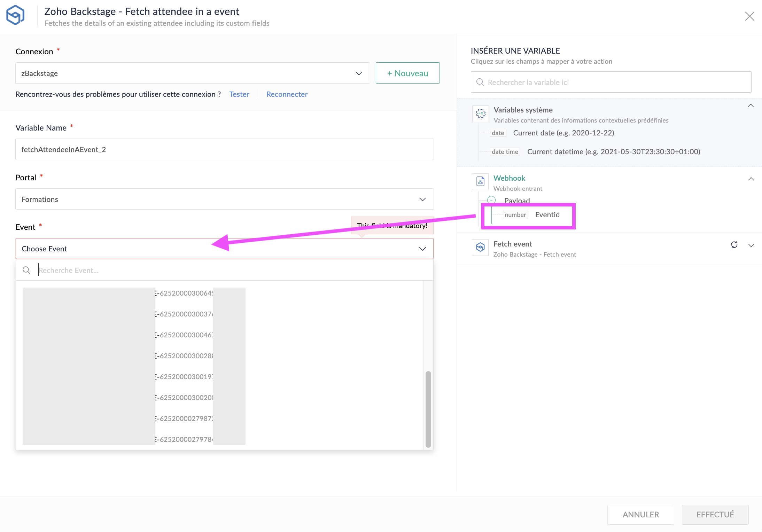
Task: Expand the Fetch event section
Action: pos(751,245)
